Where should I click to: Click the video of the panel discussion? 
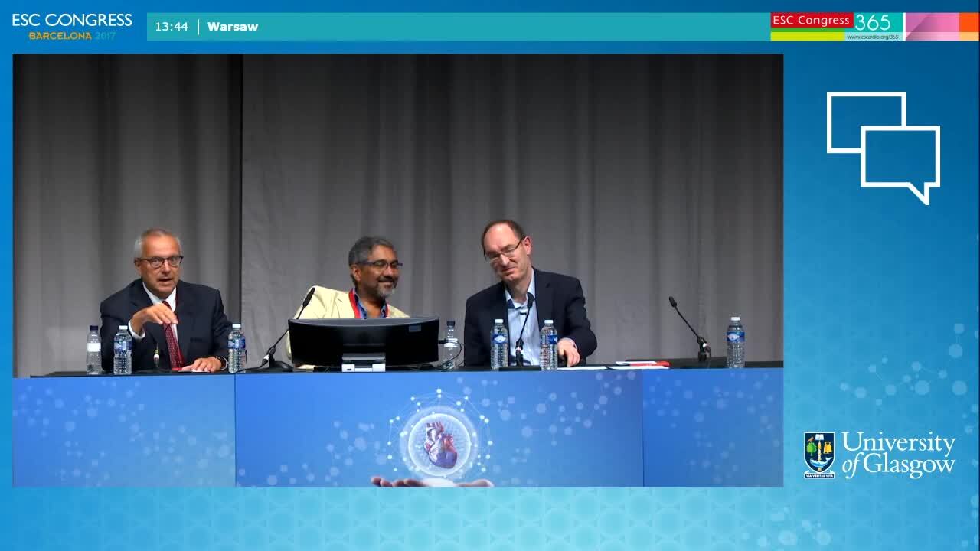coord(398,270)
